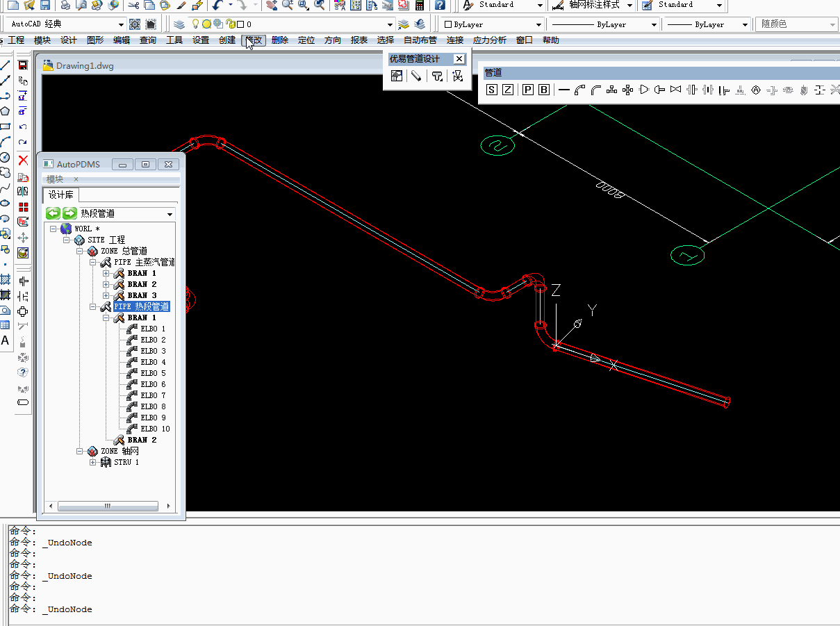Toggle layer 0 lightbulb on/off icon
The height and width of the screenshot is (626, 840).
point(196,24)
